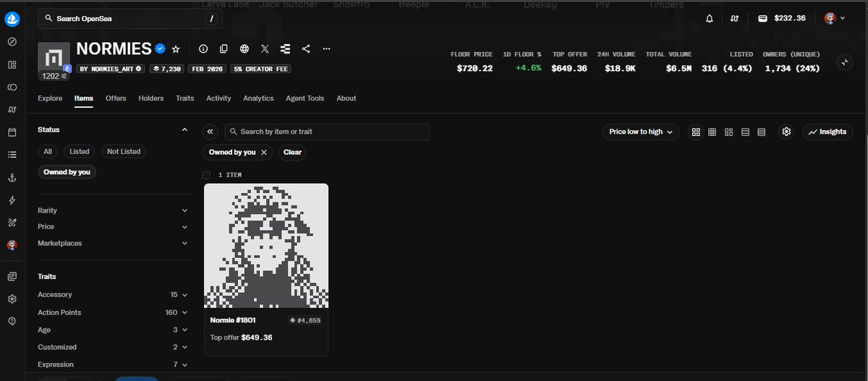The height and width of the screenshot is (381, 868).
Task: Open the anchor icon in left sidebar
Action: point(12,177)
